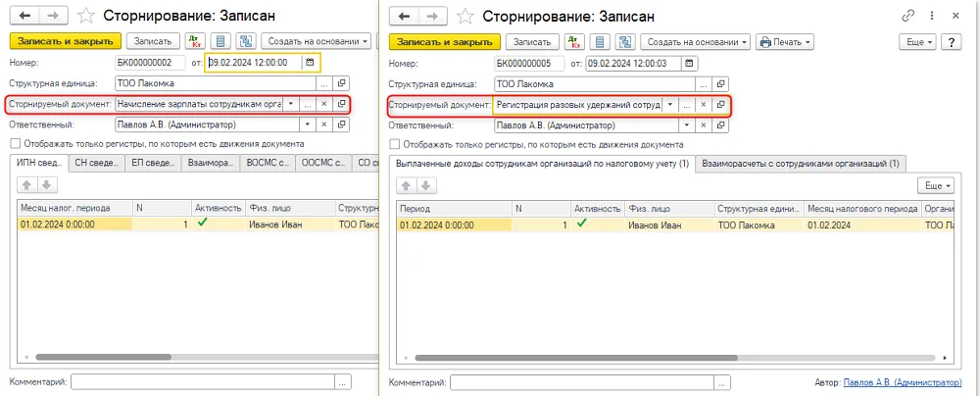980x396 pixels.
Task: Open responsible user card in right window
Action: coord(720,125)
